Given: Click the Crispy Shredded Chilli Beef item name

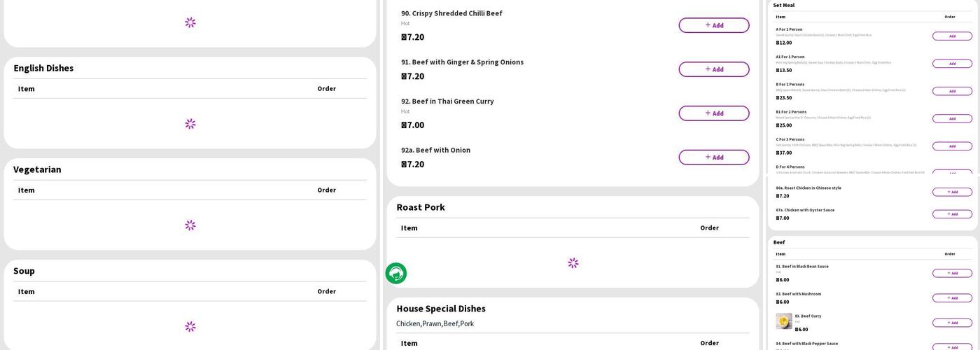Looking at the screenshot, I should [x=451, y=13].
